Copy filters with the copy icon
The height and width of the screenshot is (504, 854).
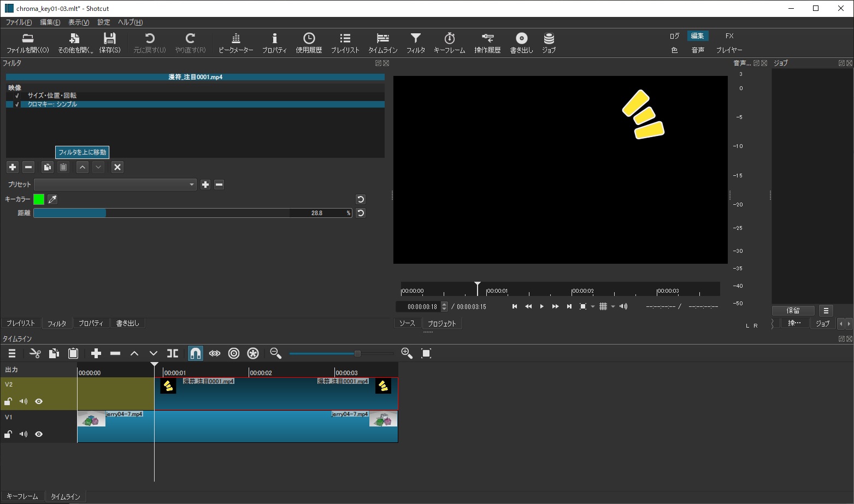47,167
